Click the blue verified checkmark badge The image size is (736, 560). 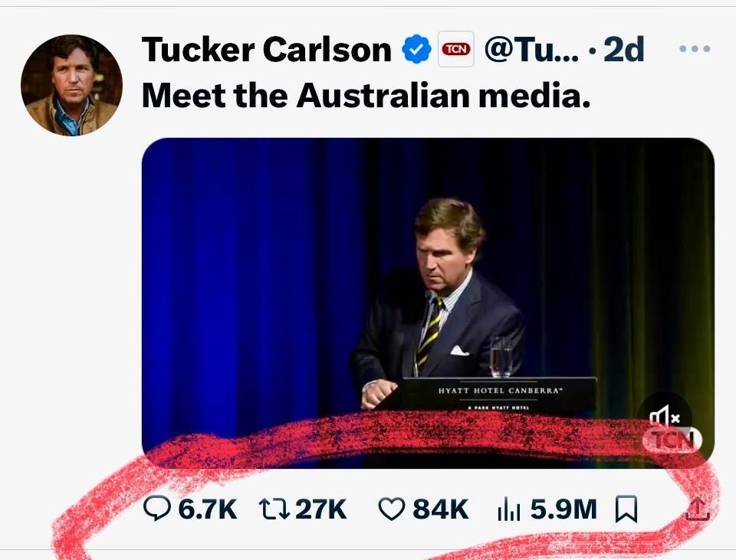coord(416,51)
